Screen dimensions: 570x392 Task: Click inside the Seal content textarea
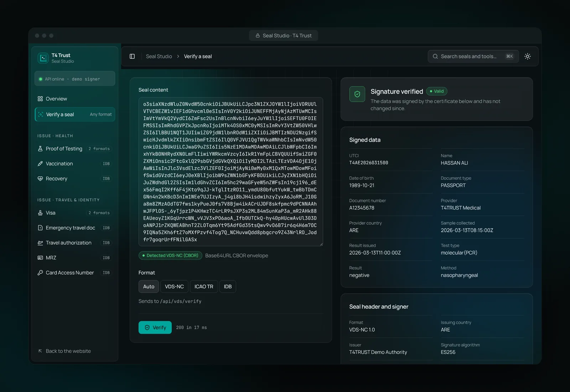click(231, 172)
